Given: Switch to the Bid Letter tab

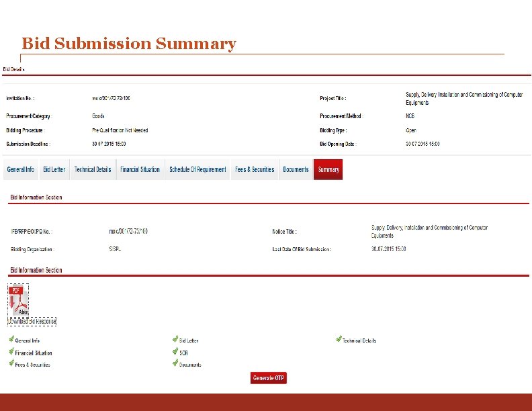Looking at the screenshot, I should coord(54,169).
